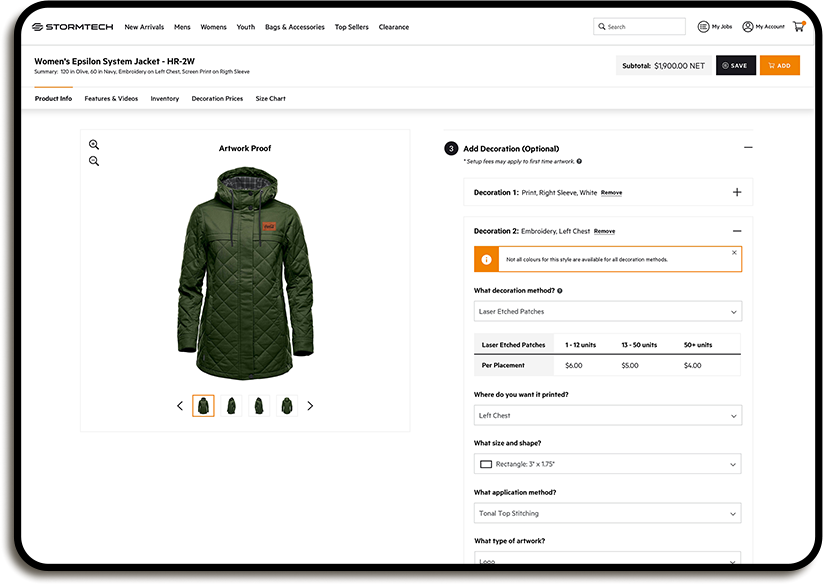This screenshot has width=823, height=584.
Task: Collapse the Add Decoration section
Action: pyautogui.click(x=748, y=147)
